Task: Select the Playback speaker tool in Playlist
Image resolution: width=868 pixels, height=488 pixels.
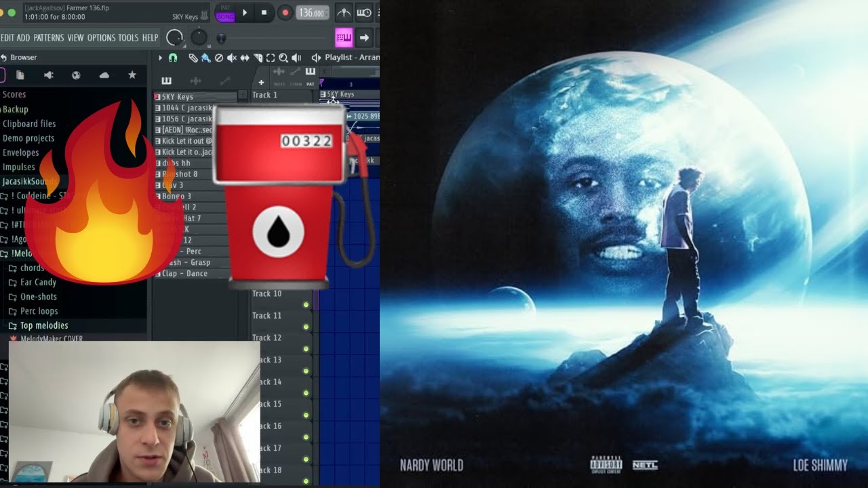Action: pos(296,58)
